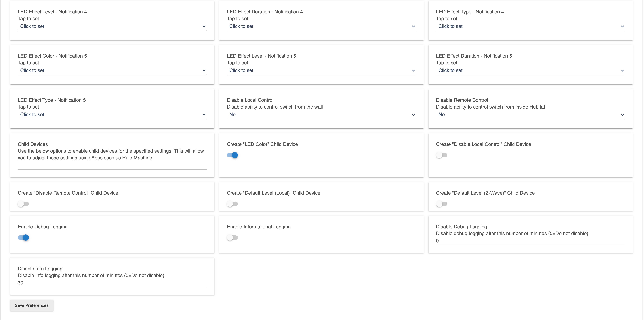
Task: Toggle Create "Disable Remote Control" Child Device
Action: point(23,204)
